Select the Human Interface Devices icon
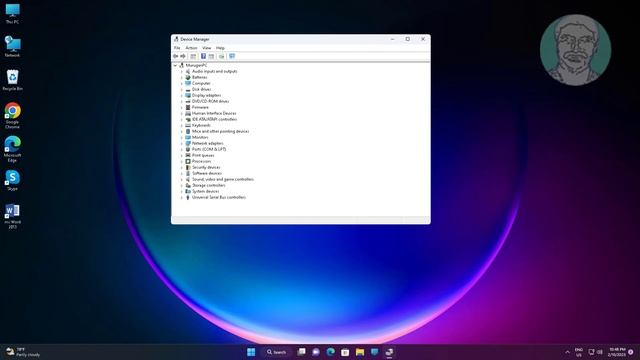This screenshot has height=360, width=640. 188,113
